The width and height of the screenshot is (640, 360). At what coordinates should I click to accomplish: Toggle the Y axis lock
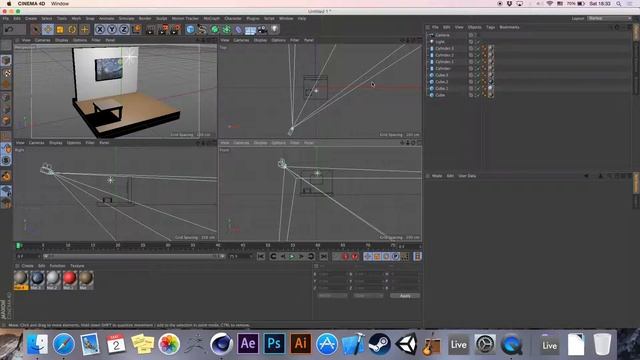point(112,29)
